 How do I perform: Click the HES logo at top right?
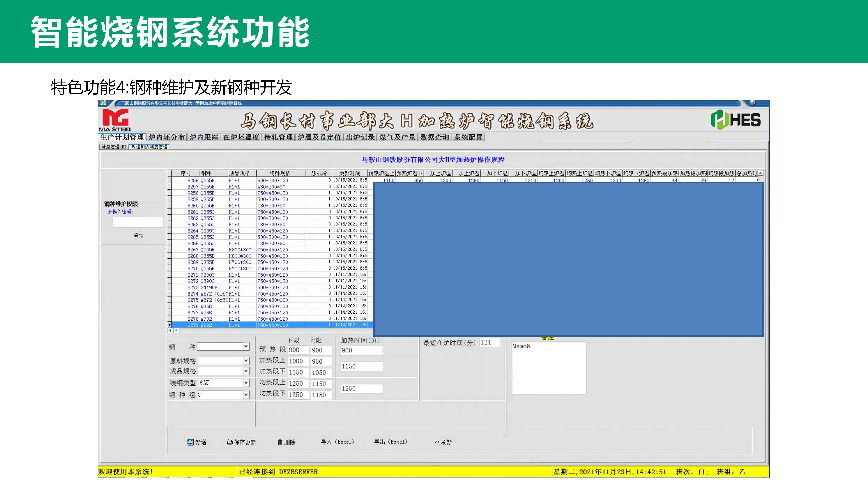pos(736,120)
